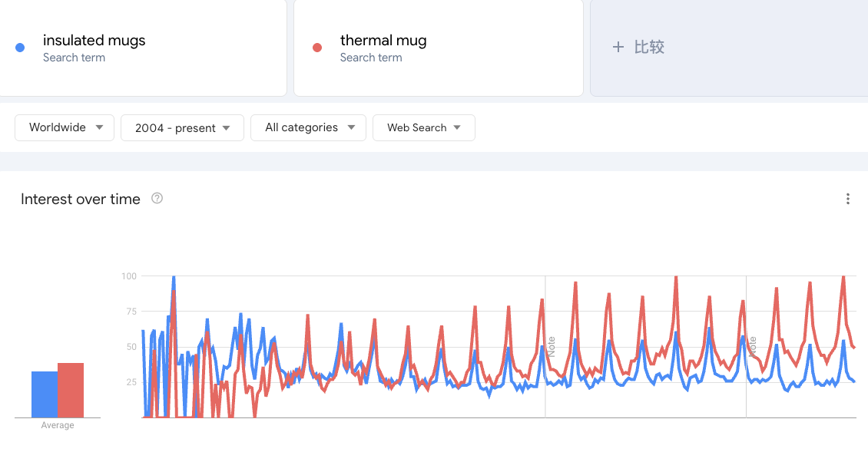Open the All categories dropdown
This screenshot has width=868, height=452.
pyautogui.click(x=308, y=127)
